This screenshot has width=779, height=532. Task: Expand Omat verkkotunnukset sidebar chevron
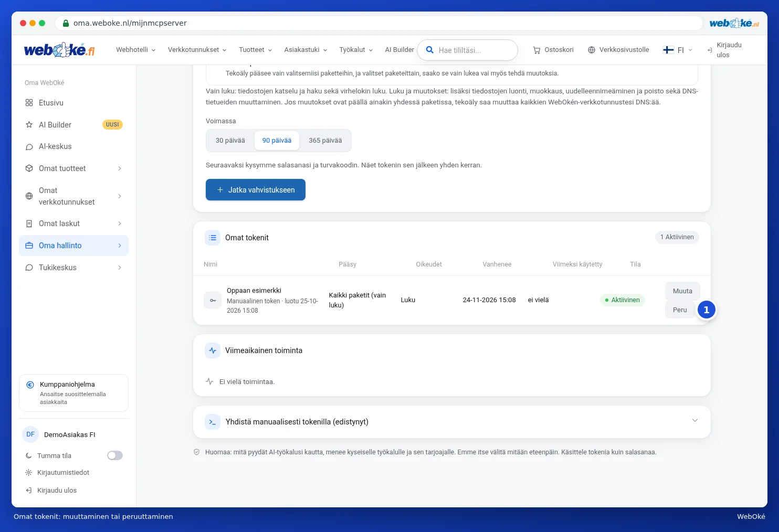click(x=120, y=196)
